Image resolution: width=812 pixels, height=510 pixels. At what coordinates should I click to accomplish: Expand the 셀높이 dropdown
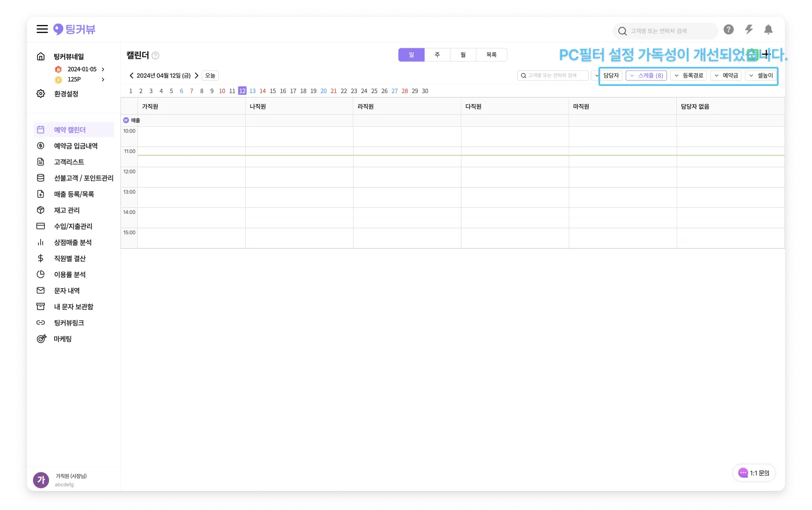pyautogui.click(x=761, y=76)
